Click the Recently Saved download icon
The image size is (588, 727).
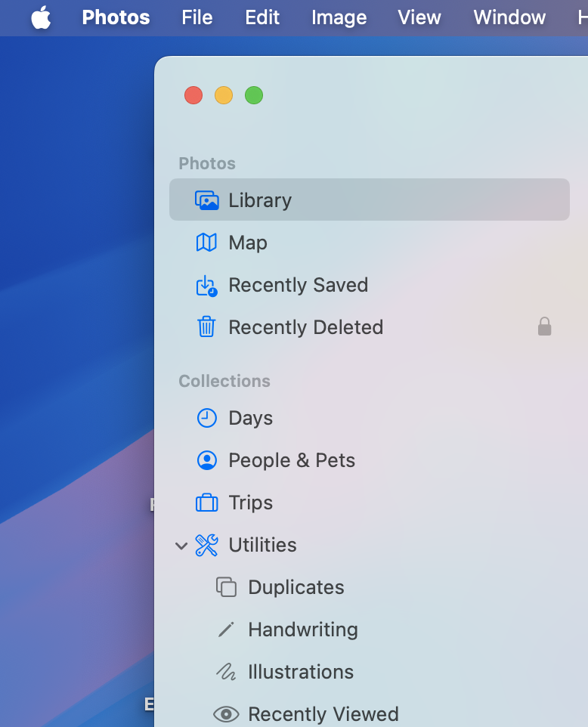pyautogui.click(x=206, y=286)
